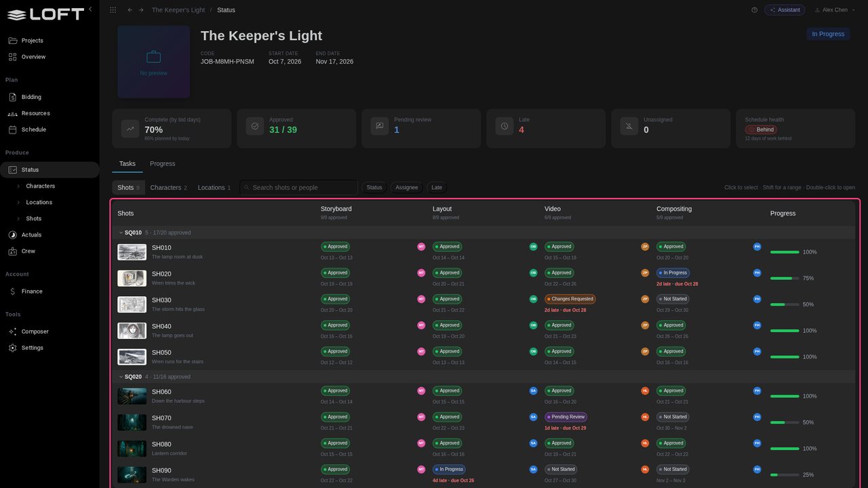Screen dimensions: 868x488
Task: Switch to the Characters tab with count 2
Action: [x=169, y=188]
